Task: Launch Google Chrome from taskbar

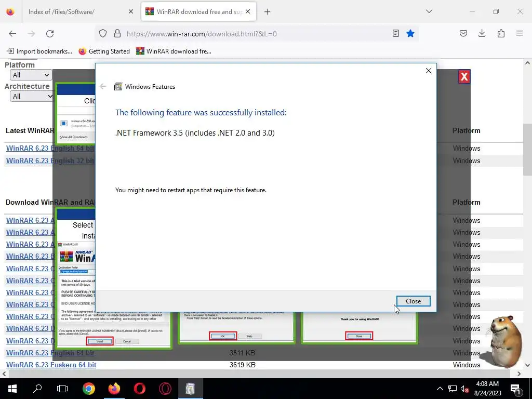Action: point(88,389)
